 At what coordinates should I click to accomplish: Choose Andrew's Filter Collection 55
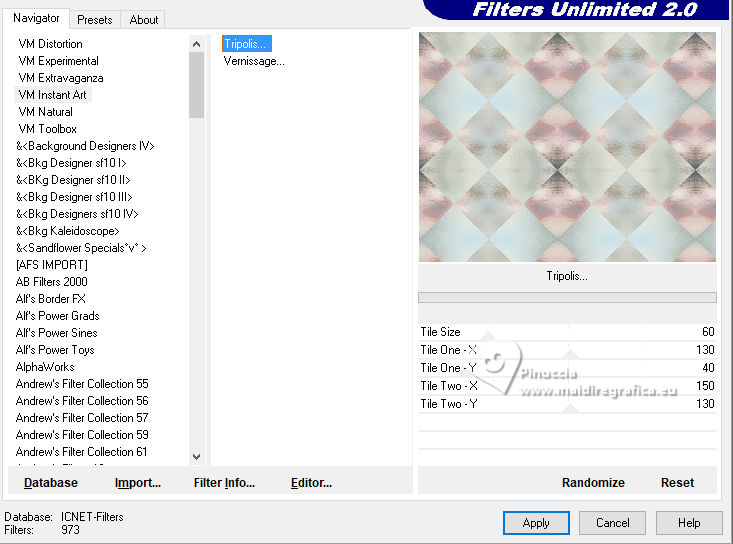(x=82, y=384)
